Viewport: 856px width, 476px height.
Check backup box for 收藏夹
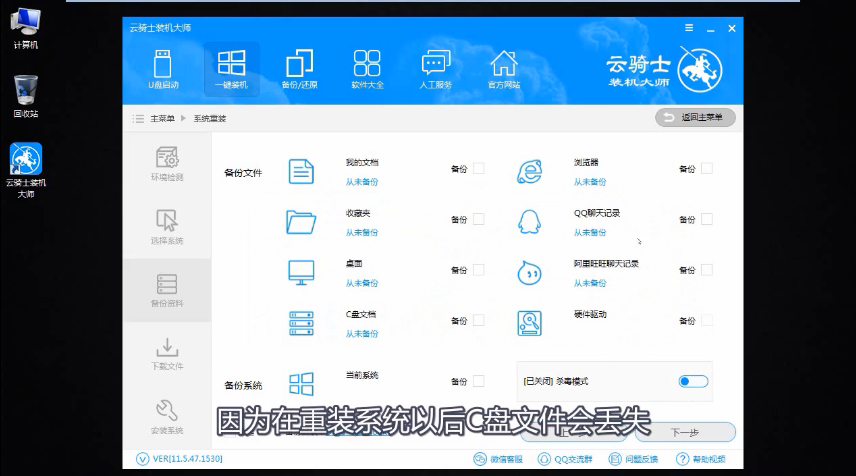point(479,219)
